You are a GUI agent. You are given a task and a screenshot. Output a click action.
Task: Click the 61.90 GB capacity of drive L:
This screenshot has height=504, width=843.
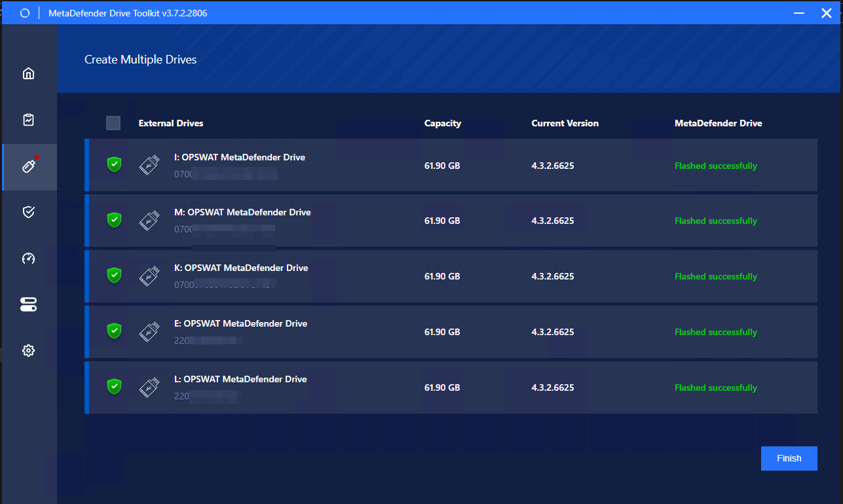(442, 387)
